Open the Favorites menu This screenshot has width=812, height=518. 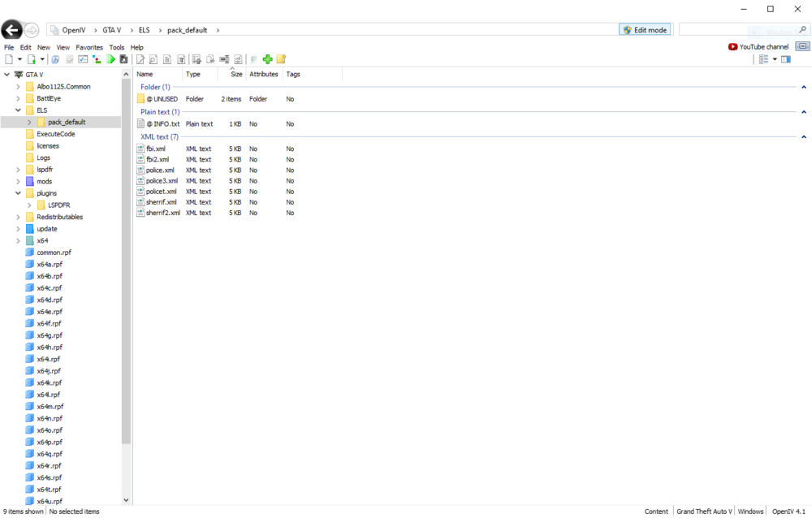click(x=89, y=47)
